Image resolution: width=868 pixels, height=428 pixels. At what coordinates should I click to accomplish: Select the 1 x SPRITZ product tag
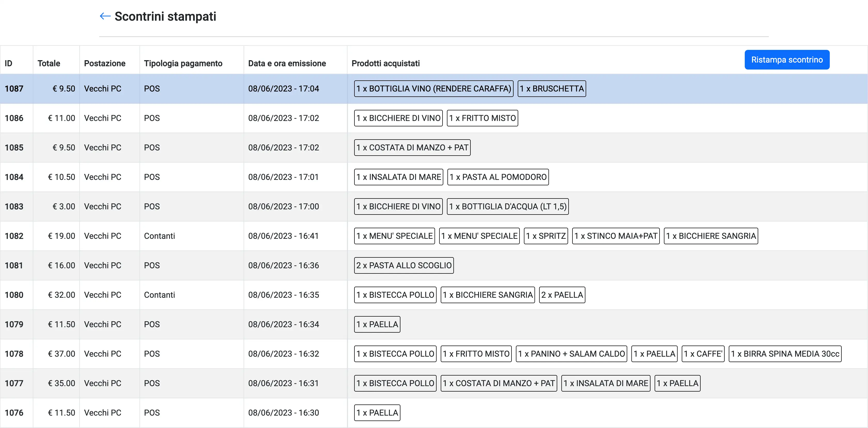(546, 236)
